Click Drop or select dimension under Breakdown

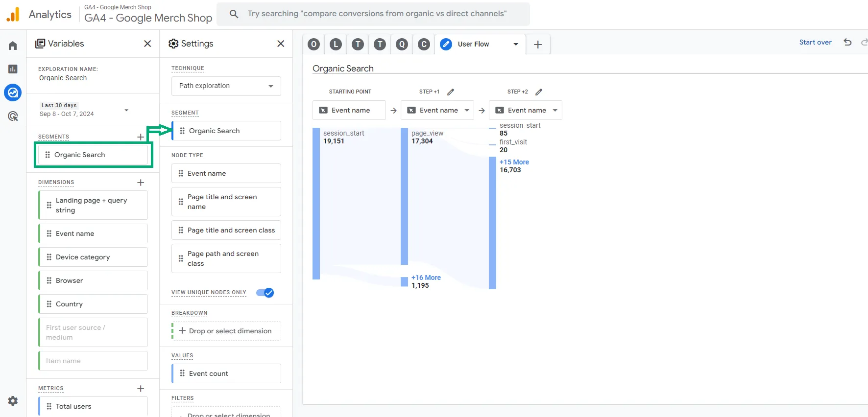point(226,331)
